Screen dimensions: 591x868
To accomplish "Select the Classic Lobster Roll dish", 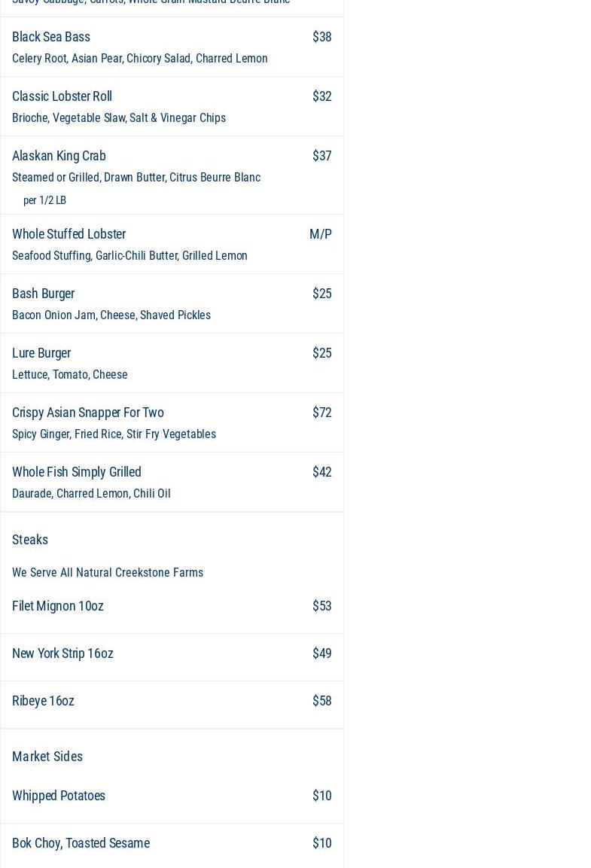I will coord(62,96).
